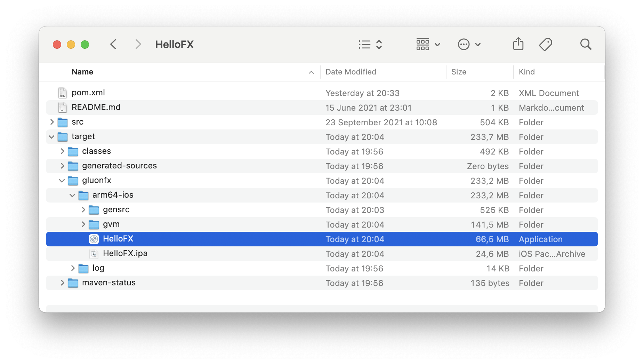The height and width of the screenshot is (364, 644).
Task: Click the '23 September 2021 at 10:08' date
Action: click(381, 122)
